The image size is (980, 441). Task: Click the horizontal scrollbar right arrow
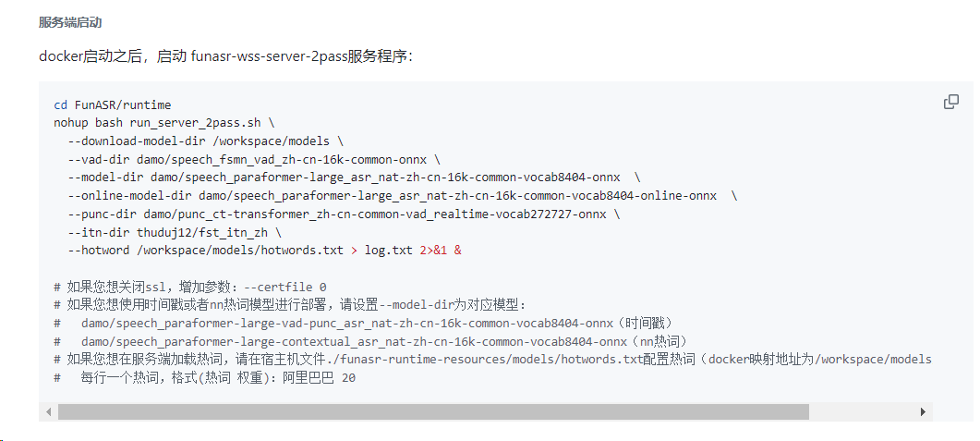[x=923, y=411]
